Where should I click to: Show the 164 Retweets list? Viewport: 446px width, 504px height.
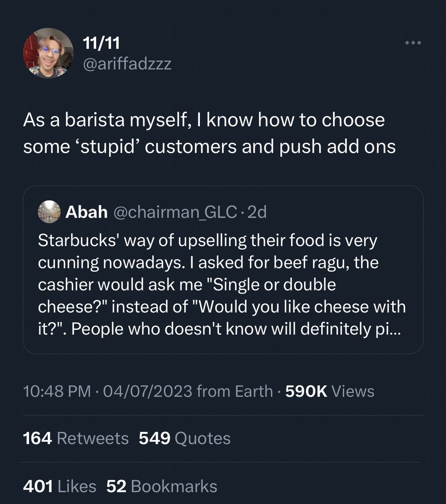click(76, 438)
